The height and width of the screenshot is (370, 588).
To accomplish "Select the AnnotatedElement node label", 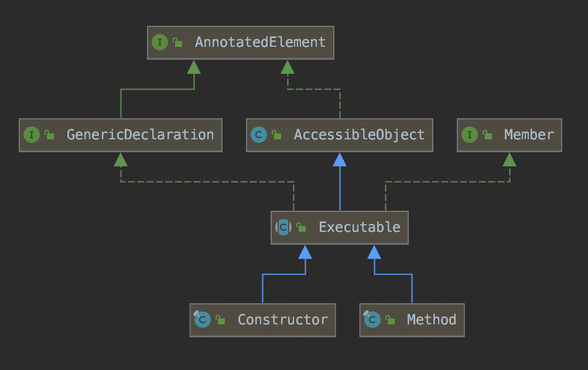I will pyautogui.click(x=260, y=42).
